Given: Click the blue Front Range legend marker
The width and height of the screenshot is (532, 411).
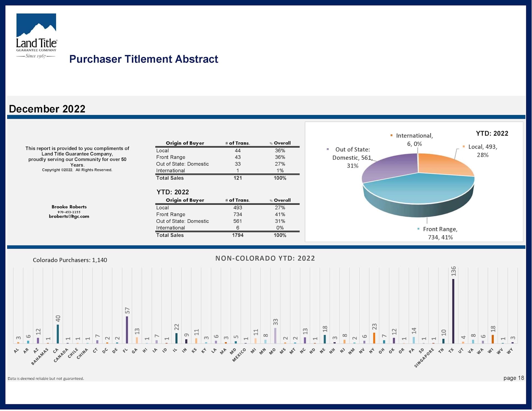Looking at the screenshot, I should click(418, 229).
